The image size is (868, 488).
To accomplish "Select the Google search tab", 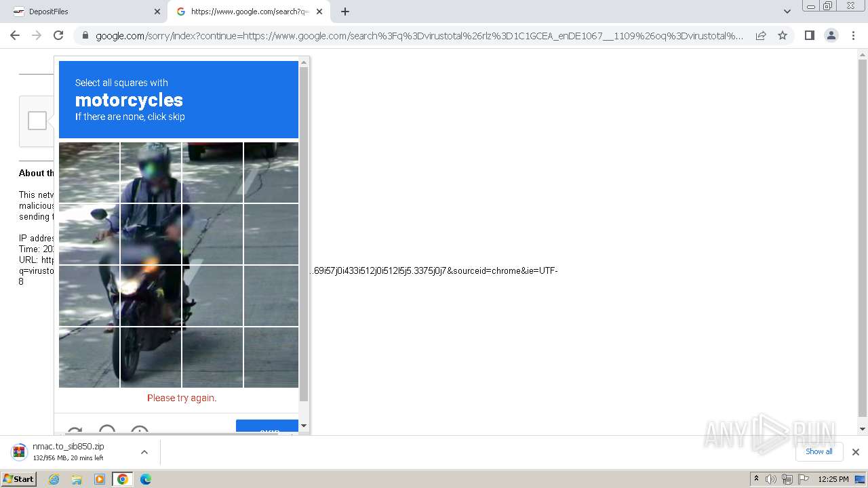I will tap(249, 12).
